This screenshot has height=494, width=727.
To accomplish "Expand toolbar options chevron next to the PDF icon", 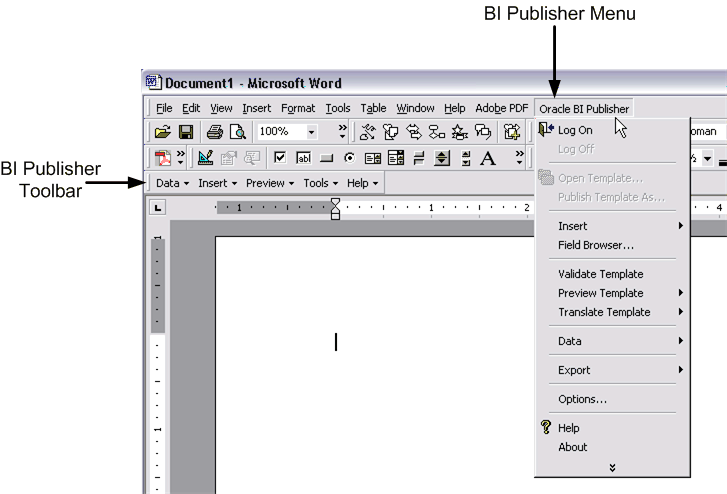I will 180,158.
